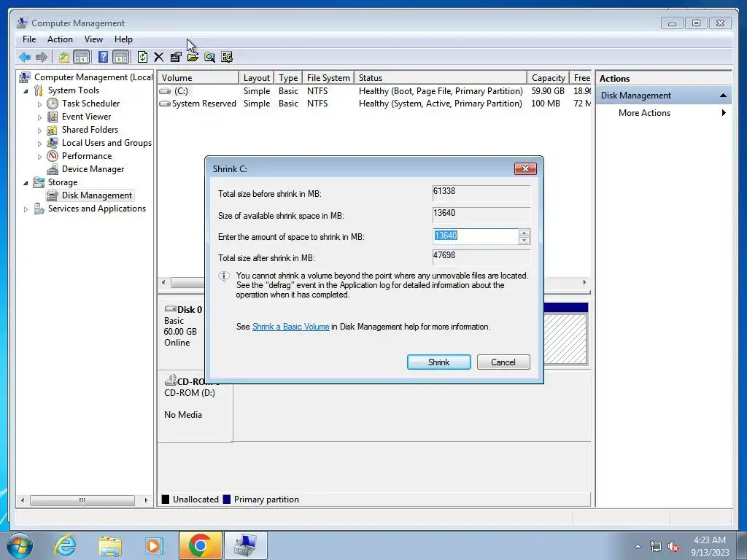747x560 pixels.
Task: Click the Properties toolbar icon
Action: 176,57
